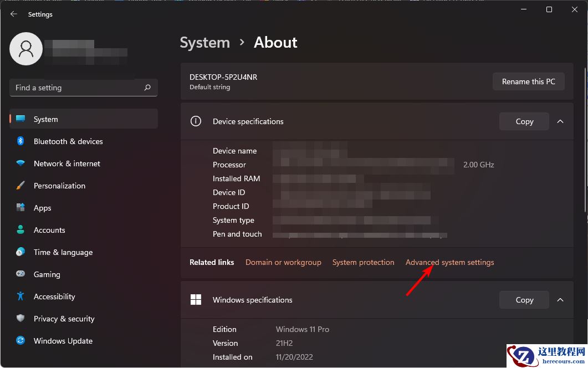Open Accessibility settings
This screenshot has width=588, height=368.
click(53, 297)
